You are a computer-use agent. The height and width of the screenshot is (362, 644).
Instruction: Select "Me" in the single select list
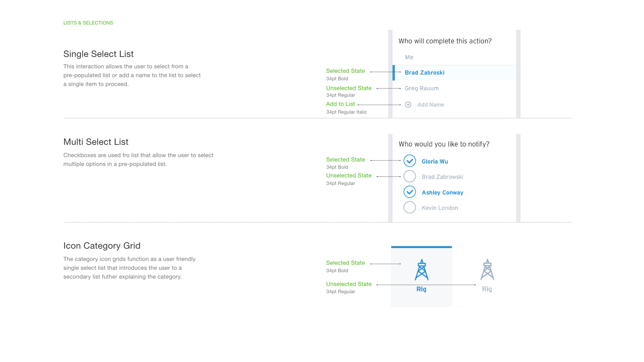[x=409, y=57]
